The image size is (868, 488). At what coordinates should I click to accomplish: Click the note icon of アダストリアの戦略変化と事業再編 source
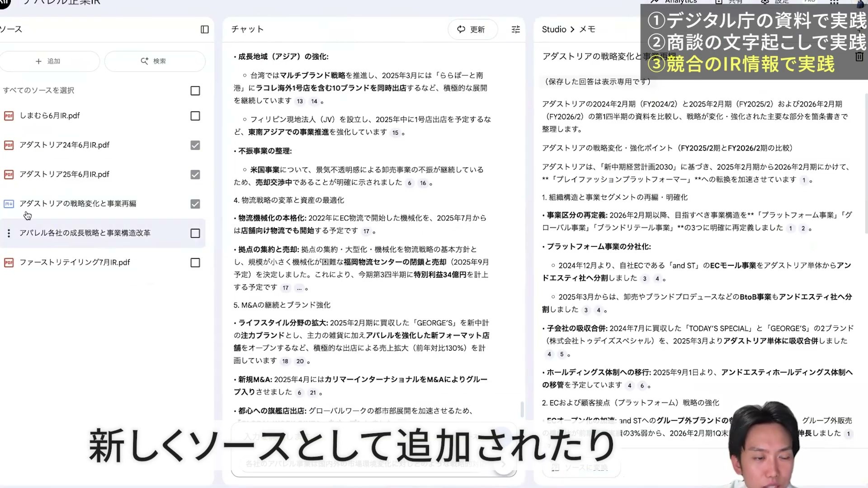pos(9,204)
